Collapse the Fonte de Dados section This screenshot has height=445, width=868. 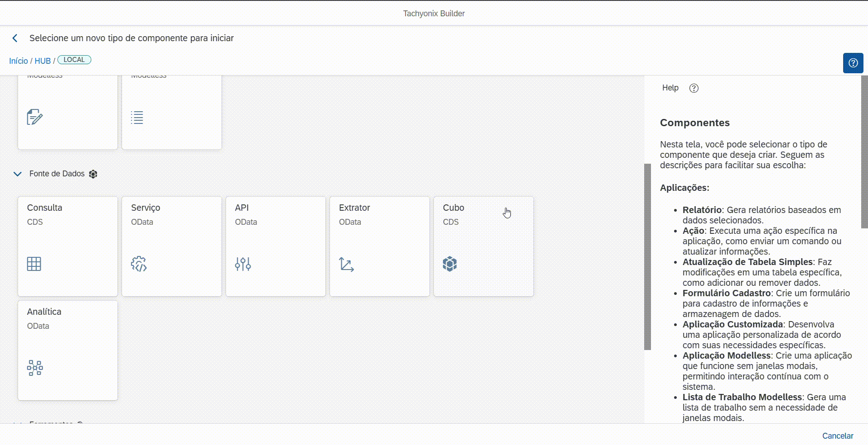[18, 174]
